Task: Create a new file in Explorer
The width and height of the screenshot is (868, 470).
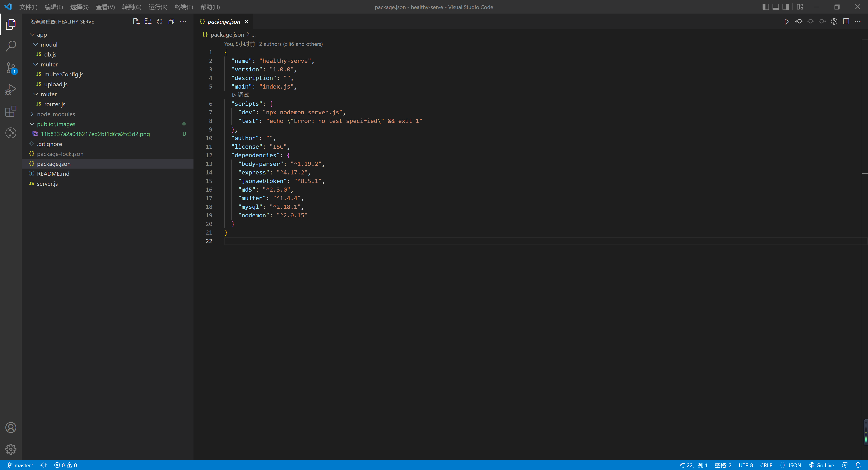Action: pyautogui.click(x=136, y=21)
